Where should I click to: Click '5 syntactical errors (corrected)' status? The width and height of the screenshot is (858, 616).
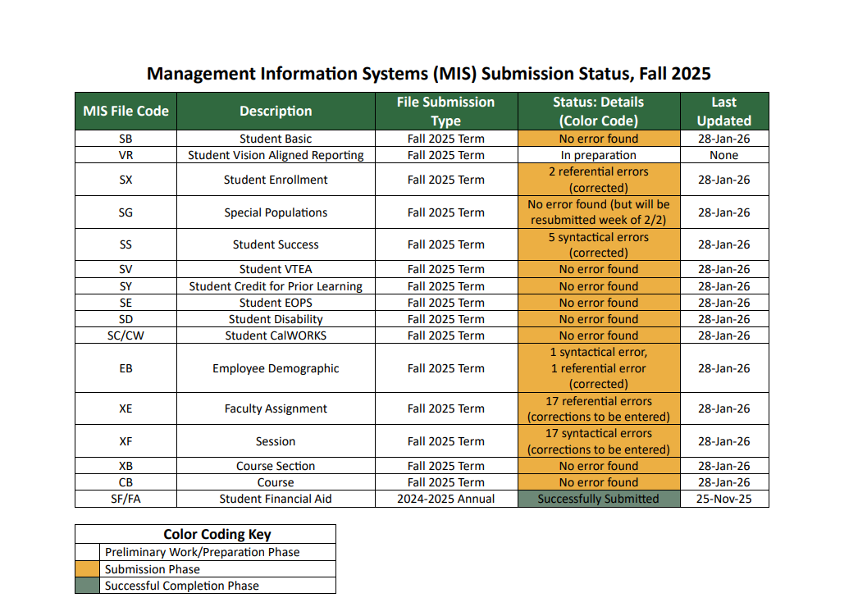pos(599,244)
